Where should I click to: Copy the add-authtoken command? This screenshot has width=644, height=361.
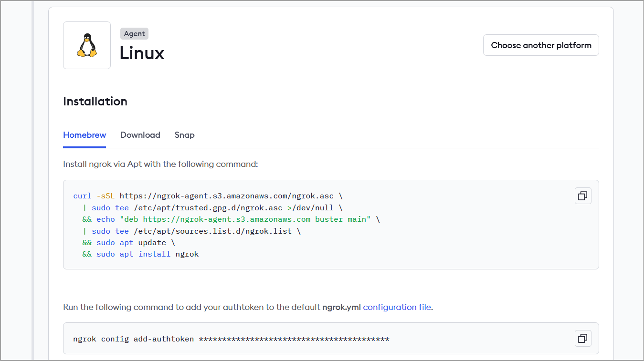582,338
